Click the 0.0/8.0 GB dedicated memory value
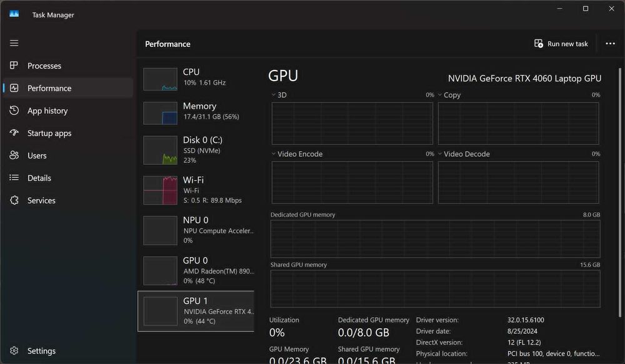 point(364,332)
